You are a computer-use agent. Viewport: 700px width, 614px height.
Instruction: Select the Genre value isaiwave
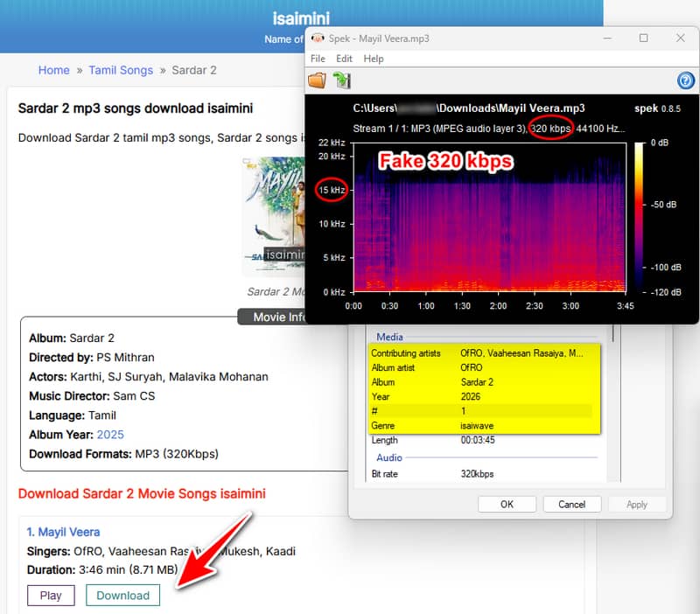click(x=477, y=425)
